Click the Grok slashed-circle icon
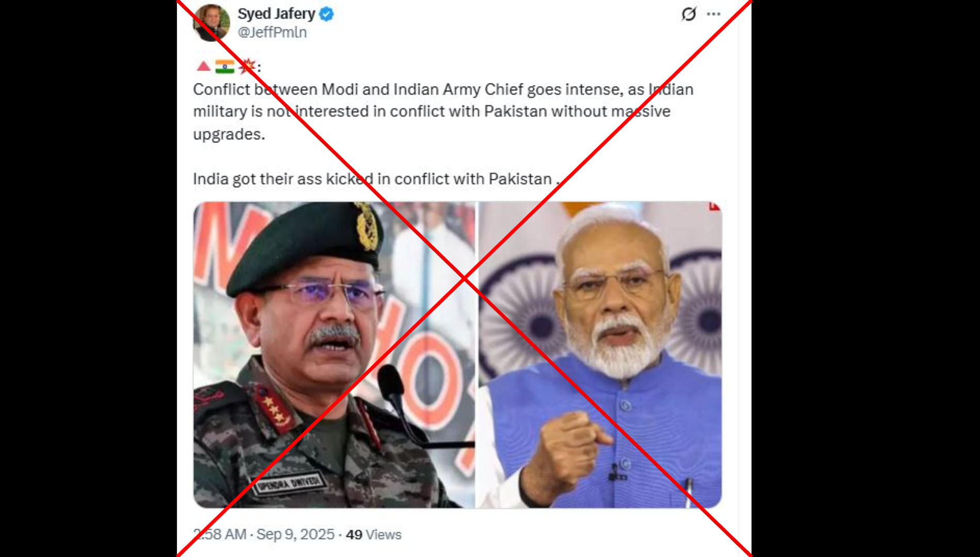The width and height of the screenshot is (980, 557). tap(689, 14)
